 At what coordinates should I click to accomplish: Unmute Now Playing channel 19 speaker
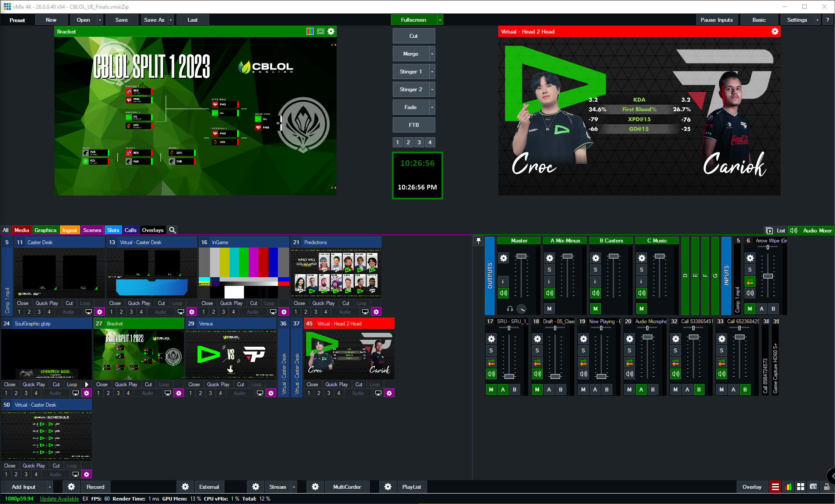(x=583, y=374)
